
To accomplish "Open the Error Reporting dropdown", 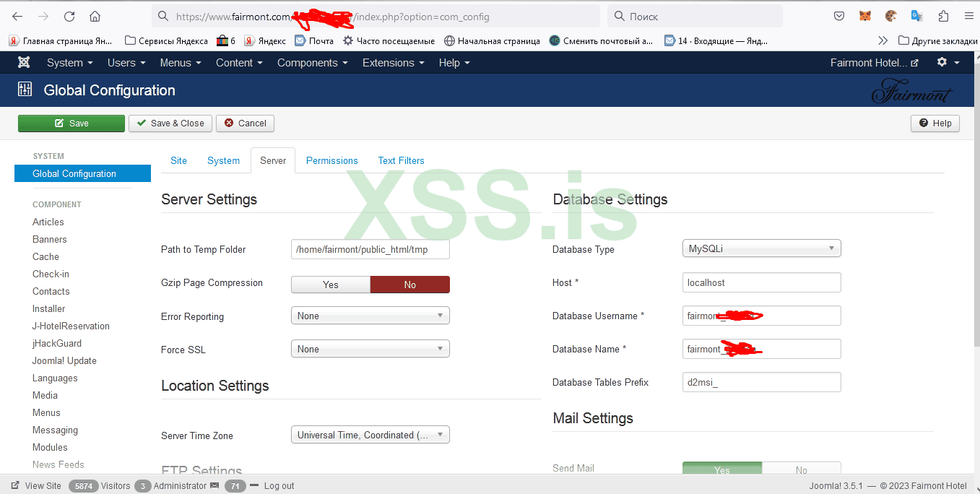I will (x=370, y=316).
